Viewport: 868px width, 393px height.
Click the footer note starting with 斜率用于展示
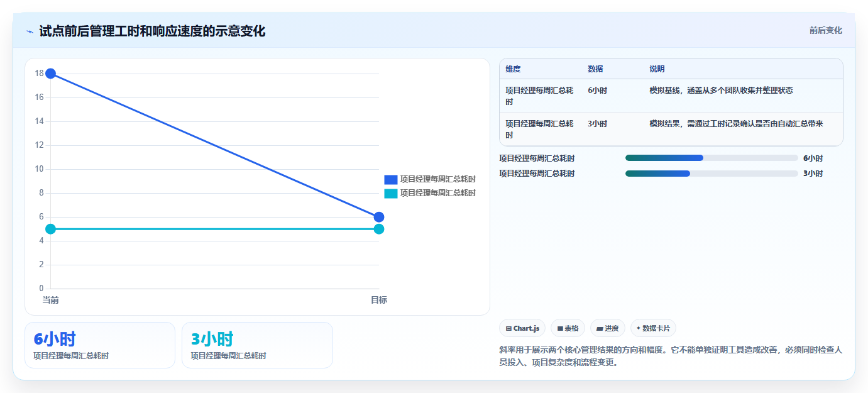click(671, 355)
